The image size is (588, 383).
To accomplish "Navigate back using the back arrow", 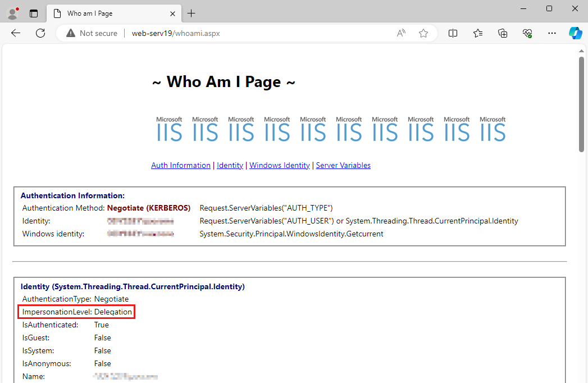I will coord(15,33).
